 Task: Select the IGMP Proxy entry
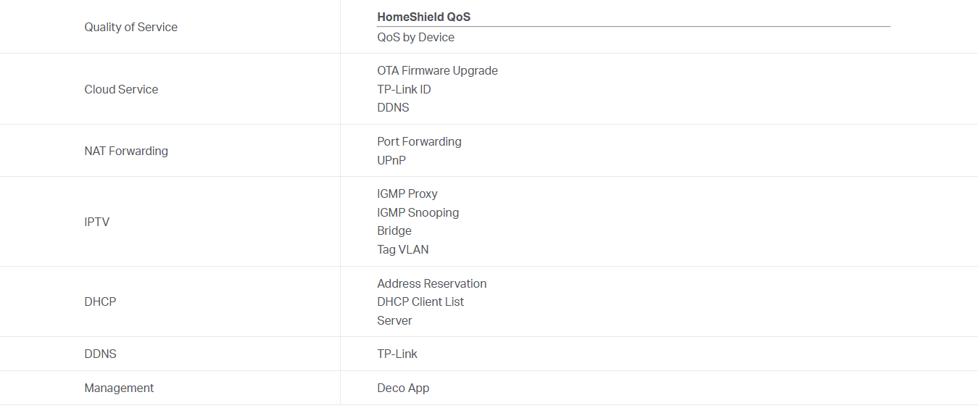[x=407, y=193]
